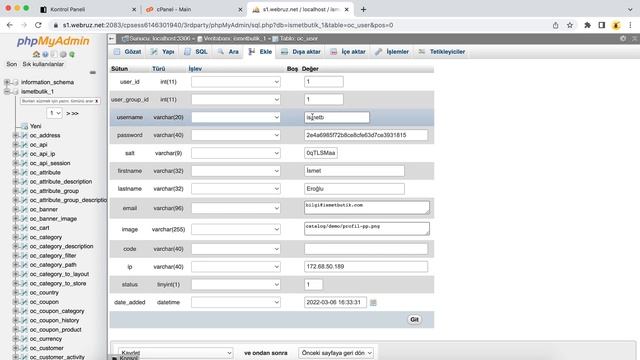Click the back arrow beside server breadcrumb
The image size is (640, 360).
(112, 38)
